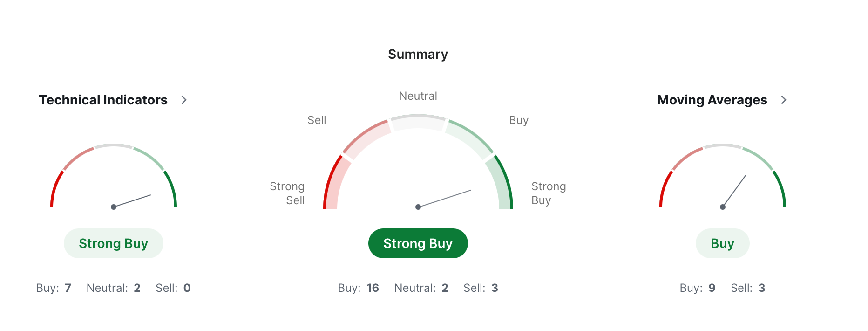868x331 pixels.
Task: Click the Strong Buy badge under the Summary gauge
Action: point(418,243)
